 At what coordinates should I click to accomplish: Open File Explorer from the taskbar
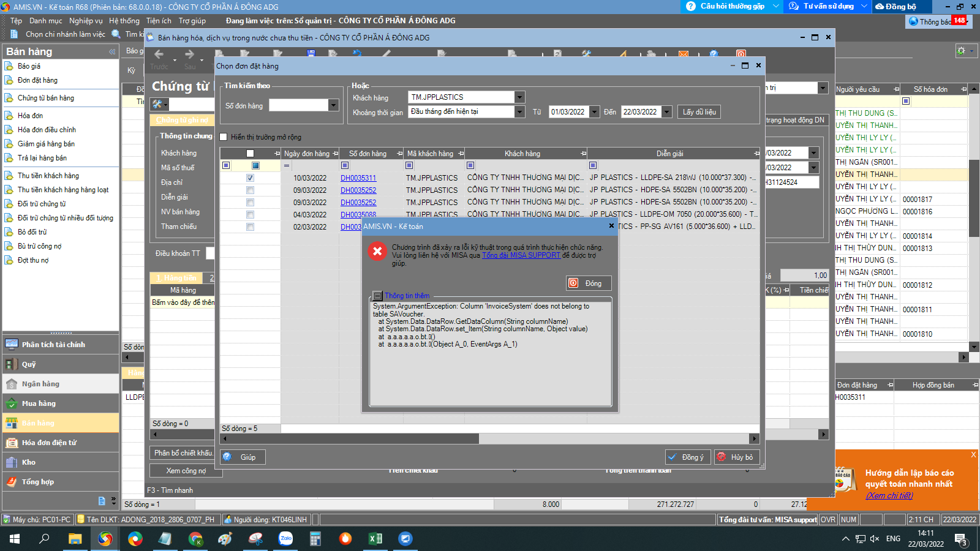tap(75, 539)
